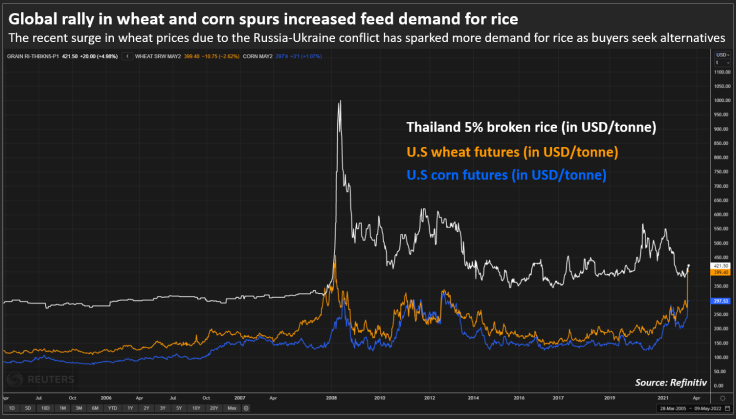
Task: Open the USD currency dropdown
Action: click(x=722, y=55)
